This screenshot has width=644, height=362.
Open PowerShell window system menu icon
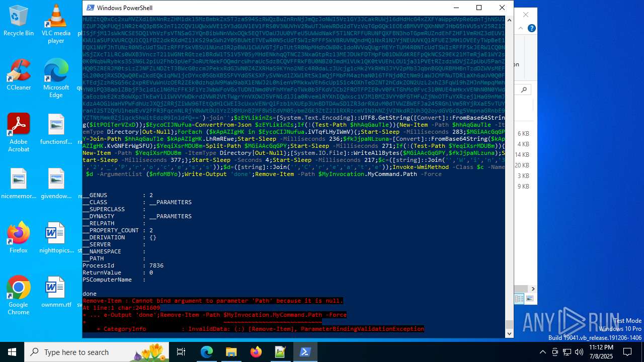tap(91, 8)
